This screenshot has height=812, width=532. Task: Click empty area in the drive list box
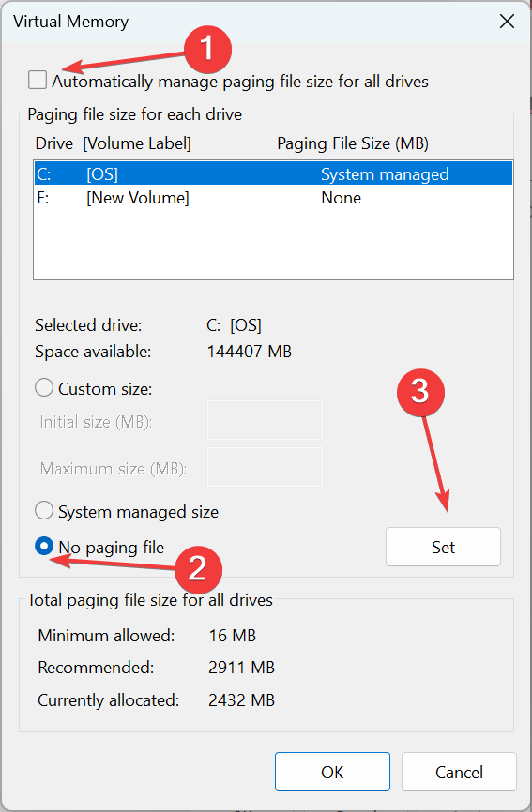click(274, 245)
